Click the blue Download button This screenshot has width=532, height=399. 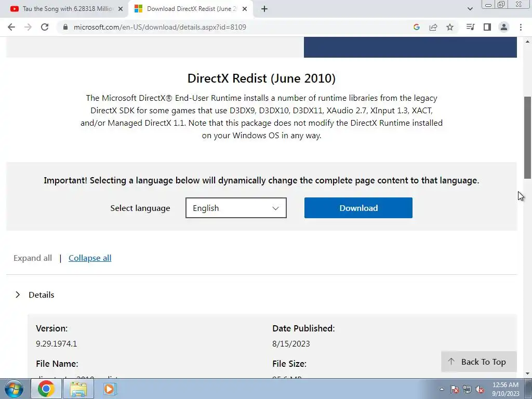(x=358, y=208)
